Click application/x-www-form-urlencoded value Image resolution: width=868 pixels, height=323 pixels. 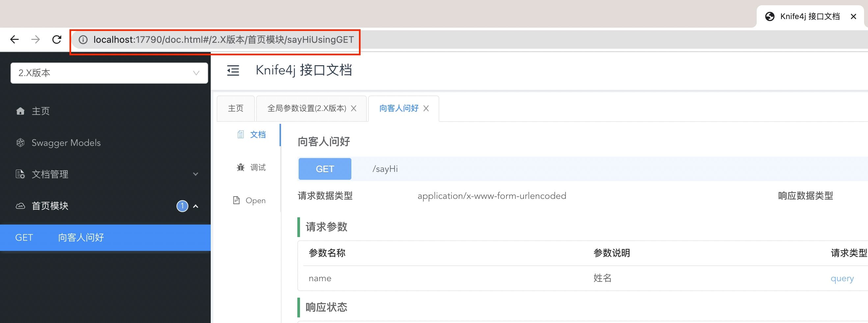tap(492, 196)
